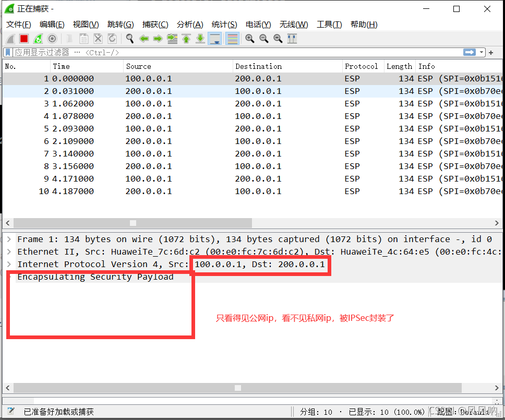Click the close capture file icon
This screenshot has height=420, width=505.
98,39
